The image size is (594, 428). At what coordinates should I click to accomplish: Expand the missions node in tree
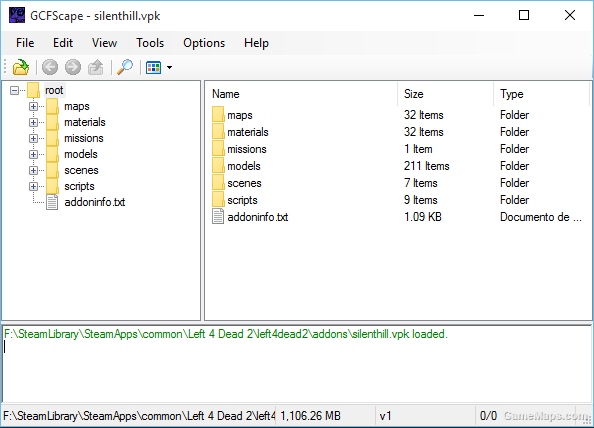click(x=33, y=138)
